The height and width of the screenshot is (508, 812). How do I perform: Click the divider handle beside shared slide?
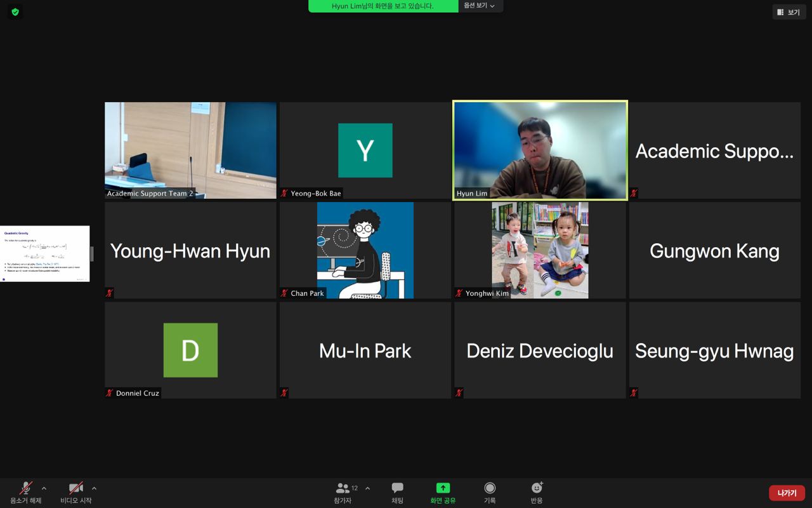[92, 254]
